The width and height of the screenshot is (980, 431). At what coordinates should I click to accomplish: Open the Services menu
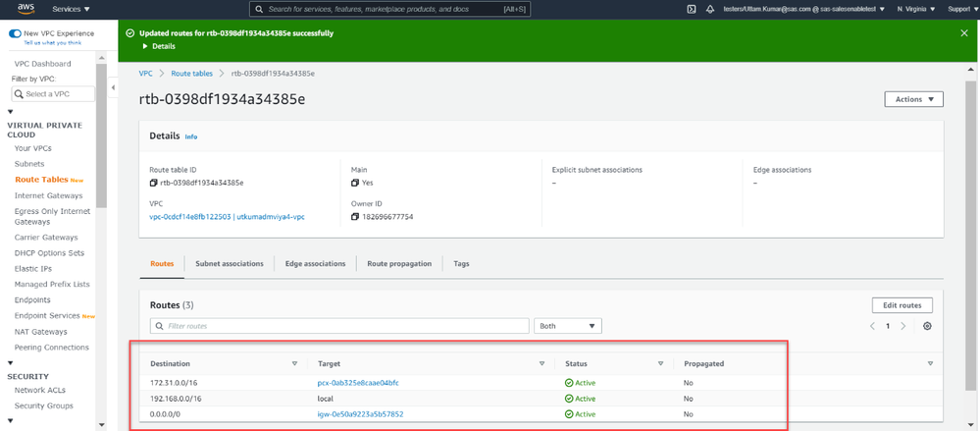pos(70,9)
